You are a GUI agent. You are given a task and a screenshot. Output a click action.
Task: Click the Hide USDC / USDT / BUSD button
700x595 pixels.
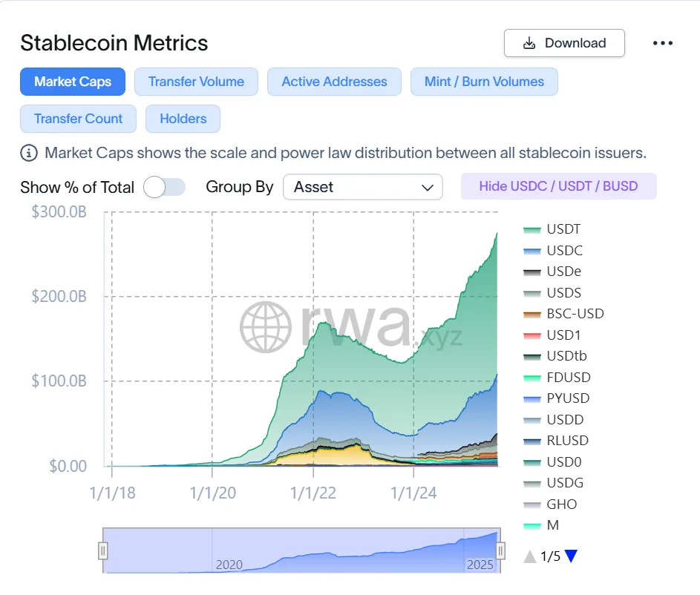[x=558, y=186]
